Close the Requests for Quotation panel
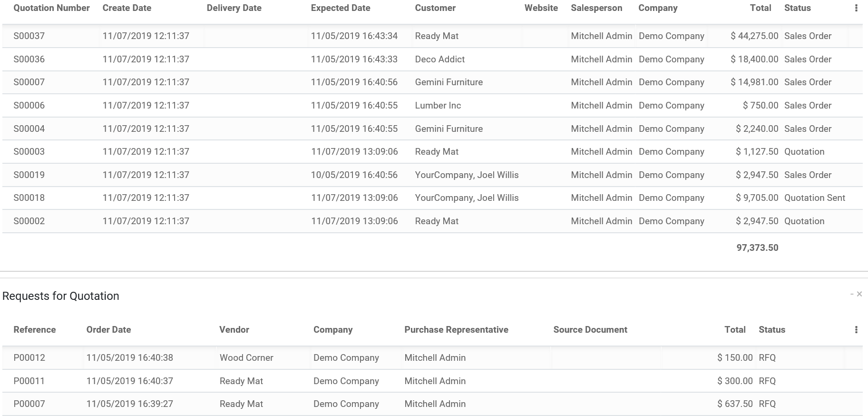 pyautogui.click(x=859, y=294)
